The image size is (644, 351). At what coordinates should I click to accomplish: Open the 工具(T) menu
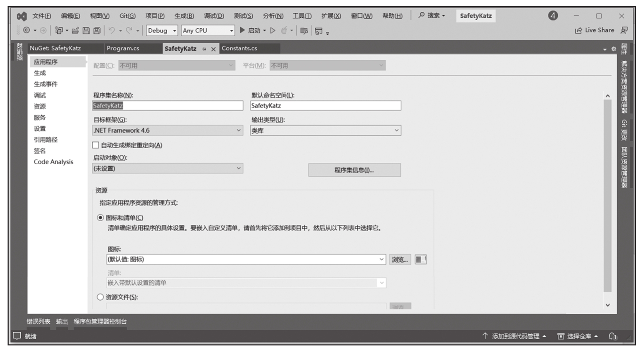302,16
